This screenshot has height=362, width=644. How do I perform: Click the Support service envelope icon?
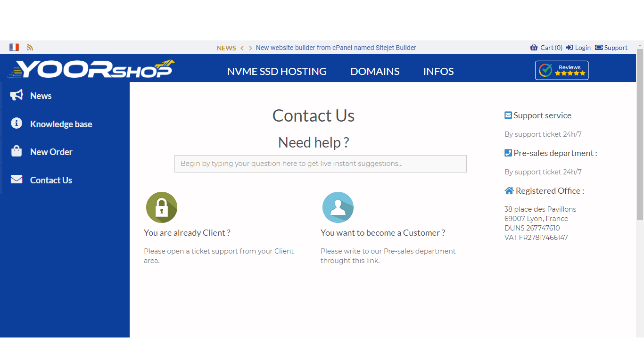pos(508,115)
